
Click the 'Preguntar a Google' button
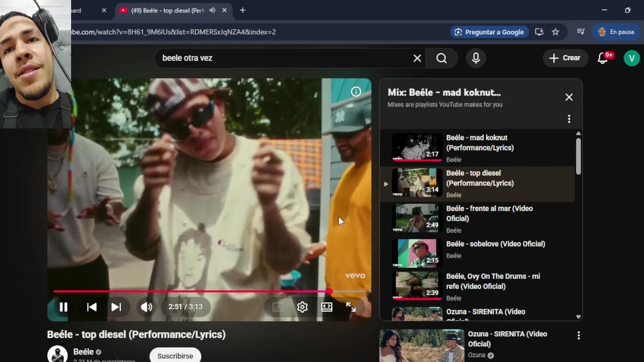coord(490,32)
